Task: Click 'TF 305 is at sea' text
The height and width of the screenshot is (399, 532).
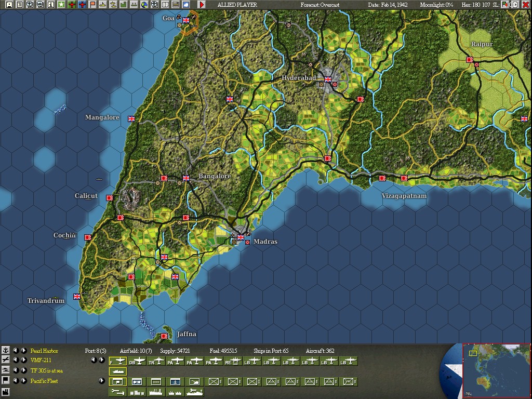Action: [x=46, y=370]
